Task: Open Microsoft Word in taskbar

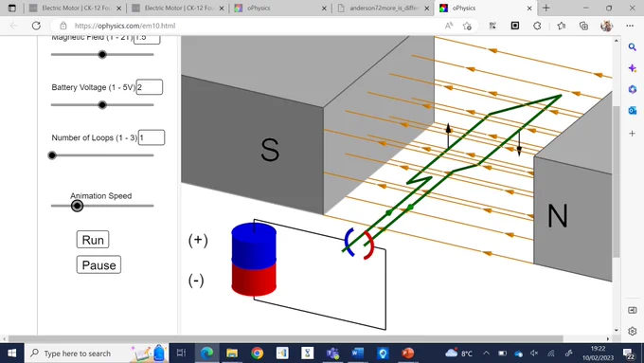Action: coord(358,354)
